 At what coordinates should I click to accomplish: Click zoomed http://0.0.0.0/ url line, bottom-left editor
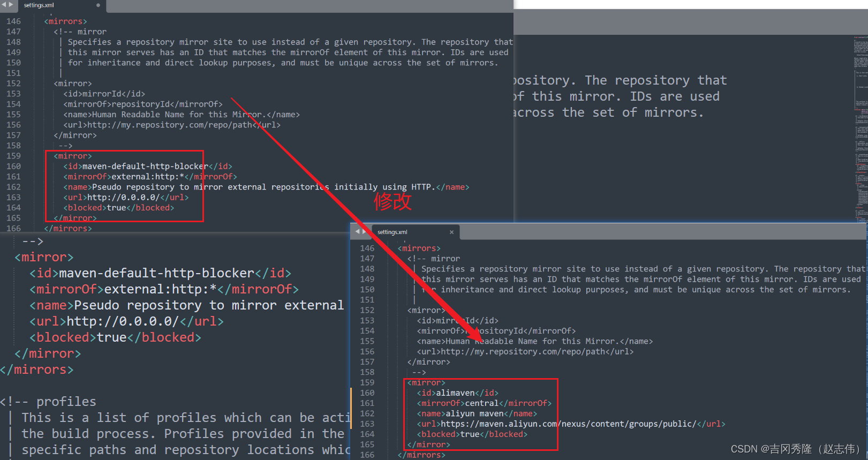tap(126, 321)
